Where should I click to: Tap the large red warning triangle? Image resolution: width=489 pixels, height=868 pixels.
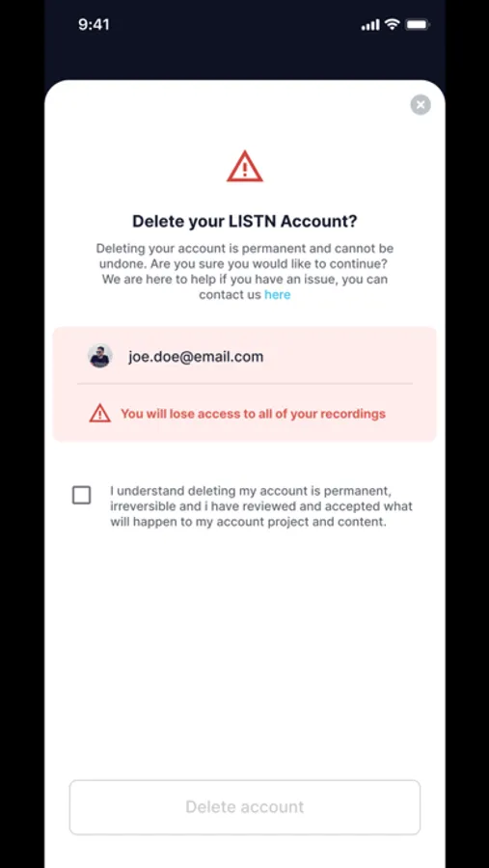click(x=245, y=166)
